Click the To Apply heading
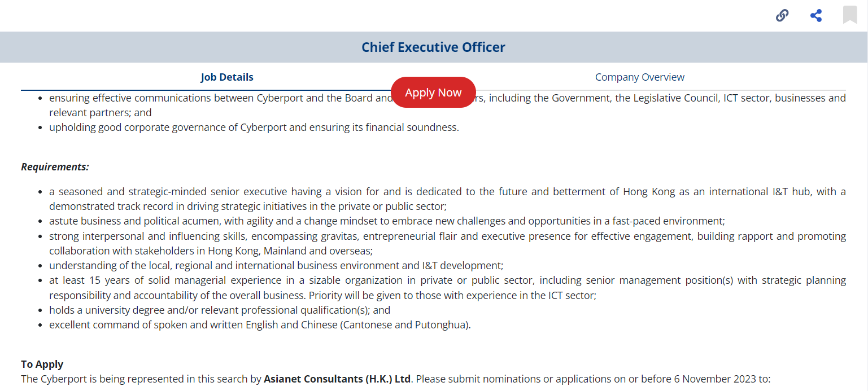This screenshot has width=868, height=391. (42, 364)
